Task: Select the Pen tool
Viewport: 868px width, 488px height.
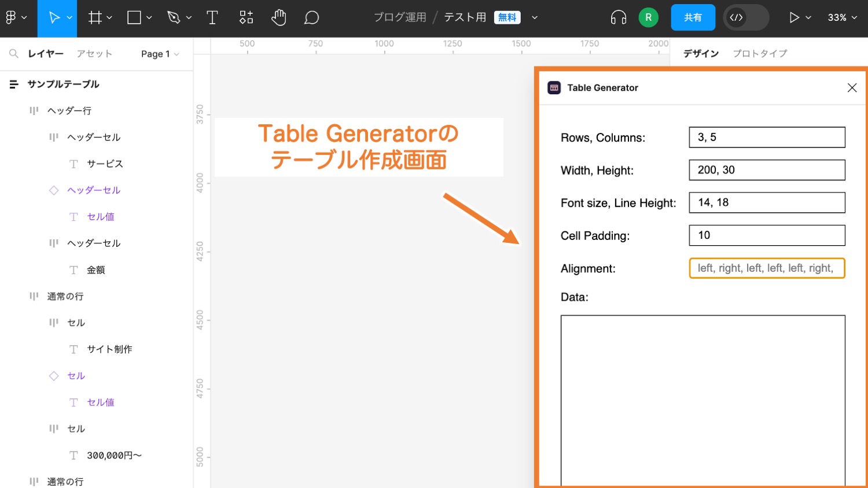Action: coord(174,17)
